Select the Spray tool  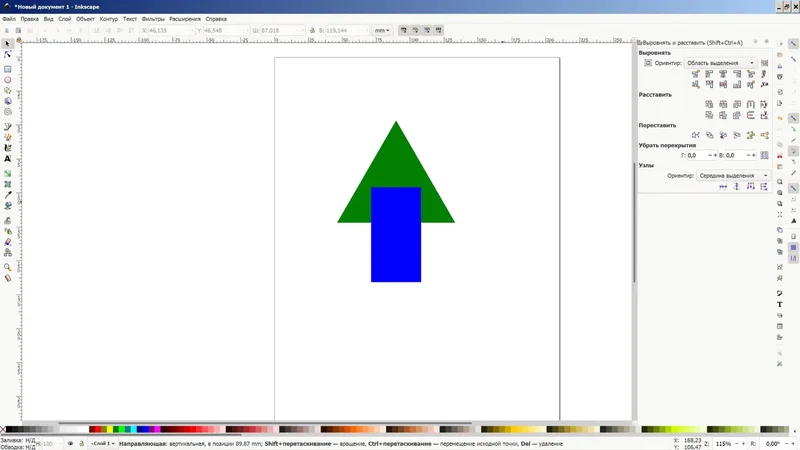pyautogui.click(x=8, y=231)
